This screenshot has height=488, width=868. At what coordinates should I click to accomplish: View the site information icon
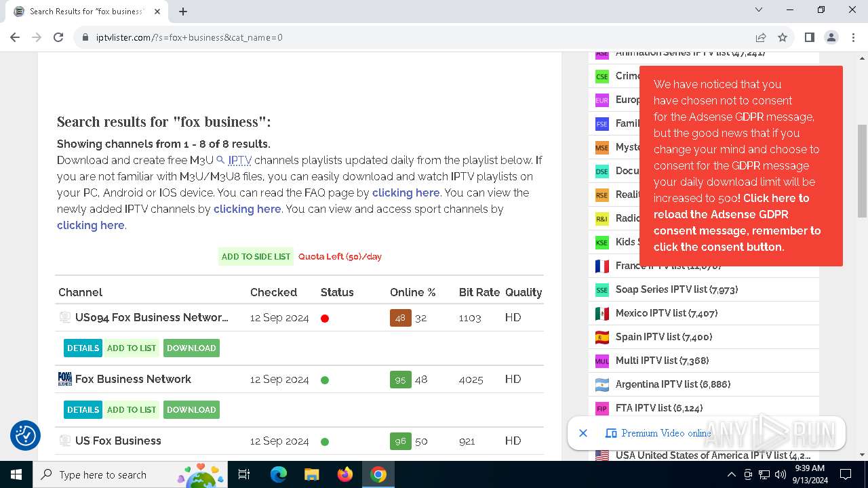85,37
